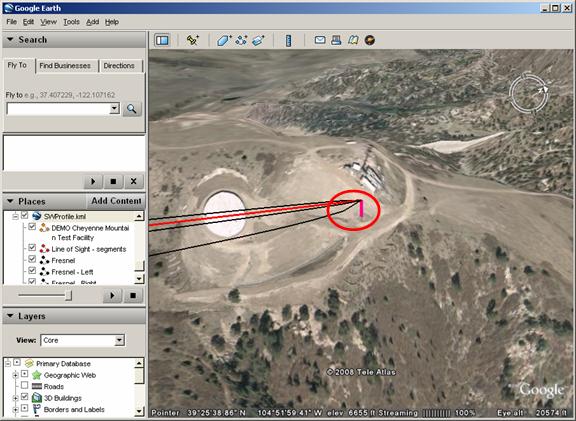This screenshot has width=576, height=421.
Task: Click the DEMO Cheyenne Mountain folder icon
Action: (x=44, y=228)
